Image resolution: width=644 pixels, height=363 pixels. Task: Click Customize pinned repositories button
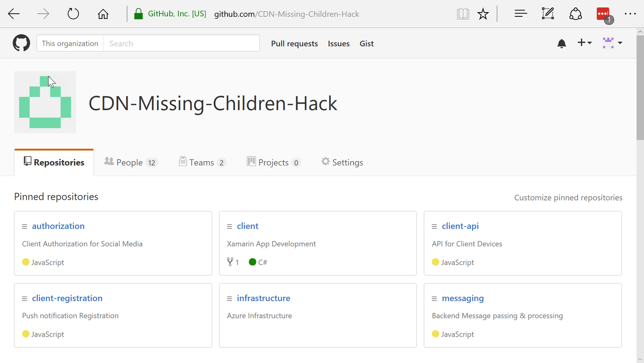pyautogui.click(x=569, y=197)
